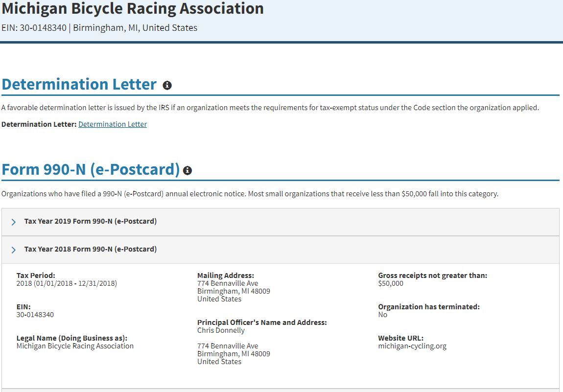Click info icon beside Determination Letter heading
Viewport: 563px width, 392px height.
[x=167, y=85]
